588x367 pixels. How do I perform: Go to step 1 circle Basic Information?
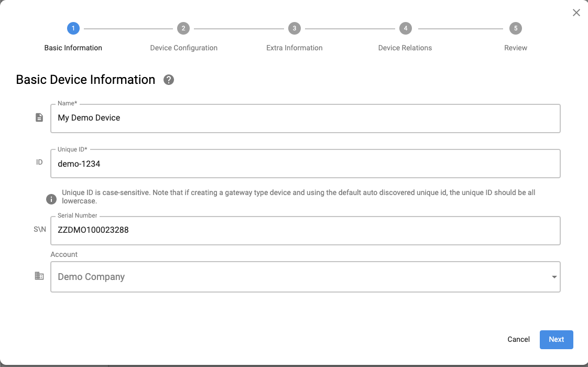(x=73, y=28)
